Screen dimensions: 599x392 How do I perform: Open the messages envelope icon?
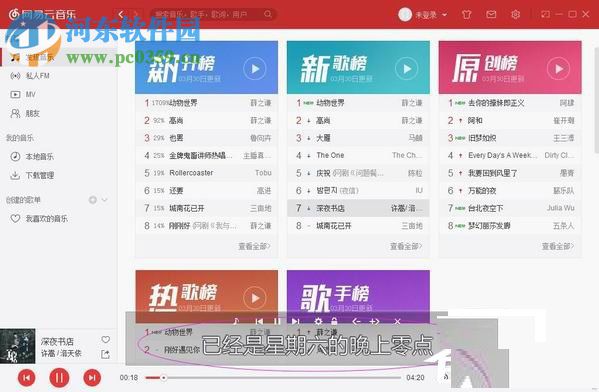click(491, 15)
